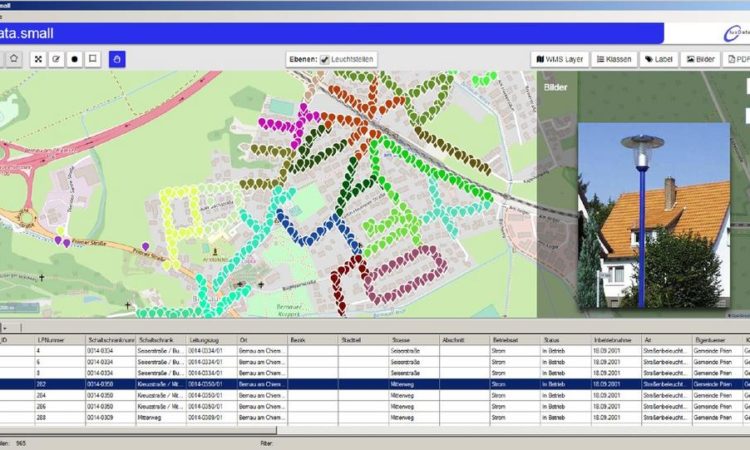Select the row with LPNummer 284
This screenshot has width=750, height=450.
(x=375, y=395)
